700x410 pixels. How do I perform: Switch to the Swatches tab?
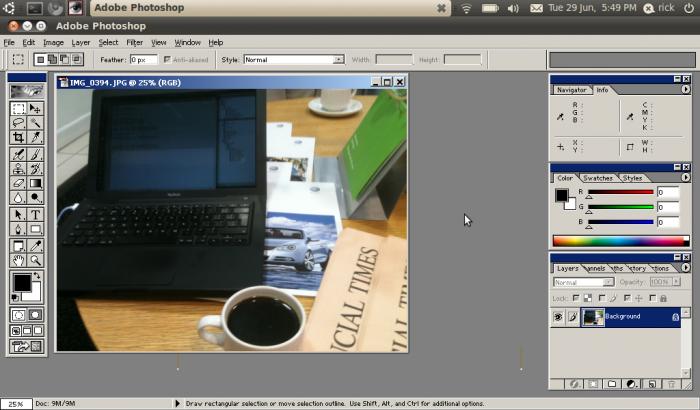[598, 178]
